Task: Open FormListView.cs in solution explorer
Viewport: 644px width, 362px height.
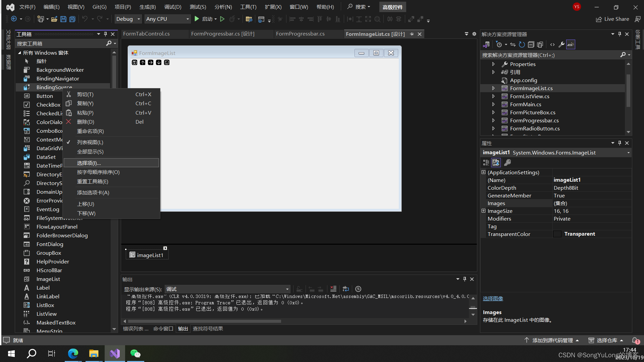Action: (529, 96)
